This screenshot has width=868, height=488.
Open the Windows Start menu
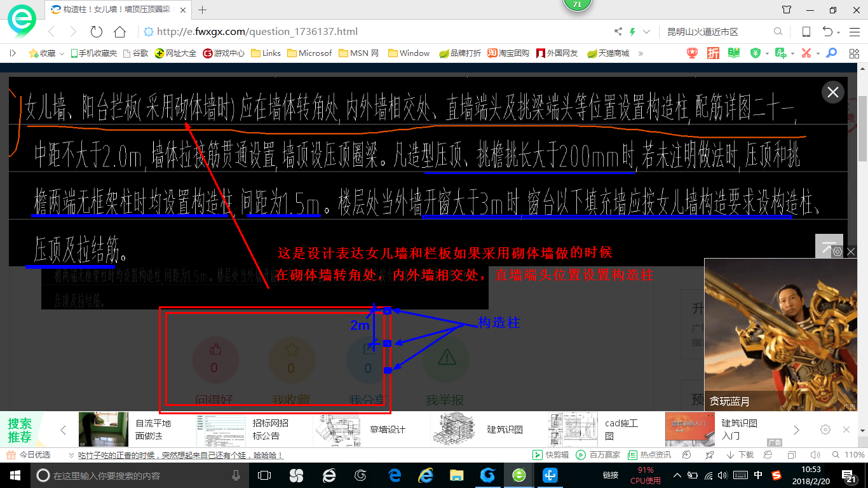[15, 475]
